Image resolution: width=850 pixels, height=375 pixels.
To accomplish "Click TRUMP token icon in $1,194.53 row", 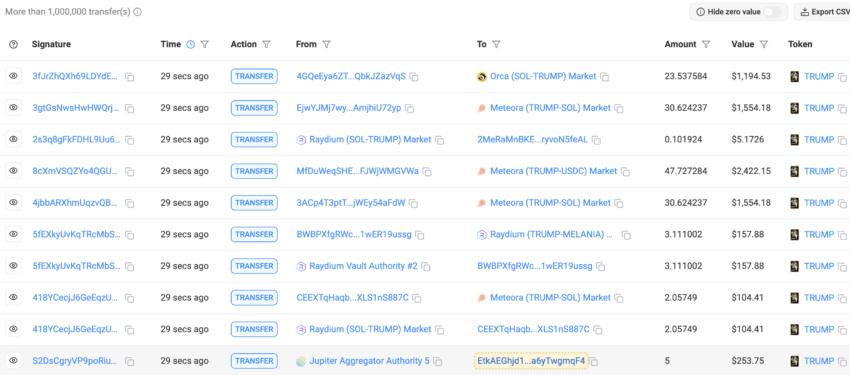I will pos(794,76).
